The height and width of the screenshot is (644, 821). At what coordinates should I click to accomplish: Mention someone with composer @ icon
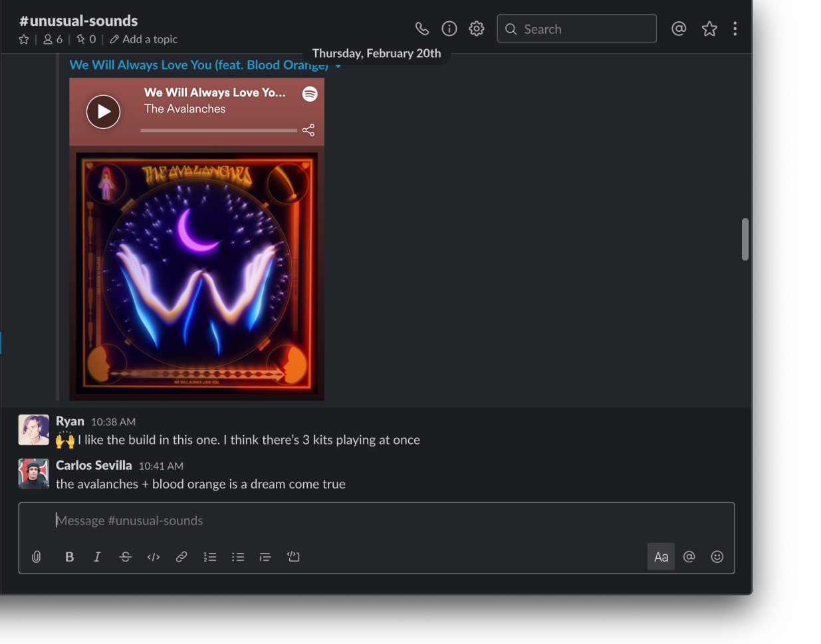click(x=689, y=557)
